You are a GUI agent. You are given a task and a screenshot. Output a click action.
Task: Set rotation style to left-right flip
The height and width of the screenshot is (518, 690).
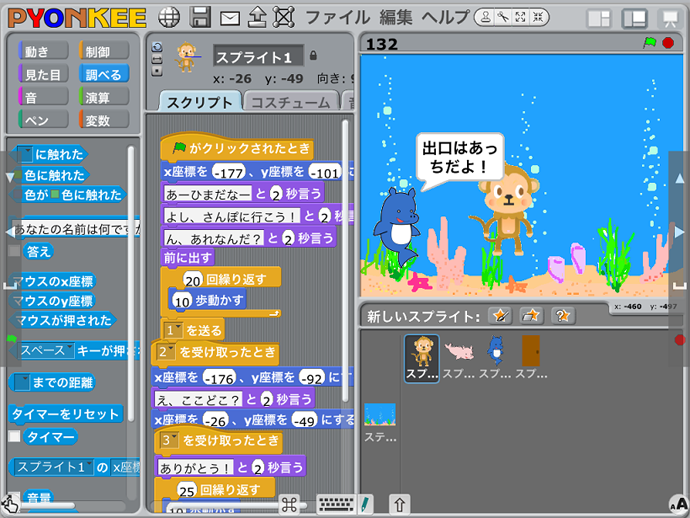(157, 59)
